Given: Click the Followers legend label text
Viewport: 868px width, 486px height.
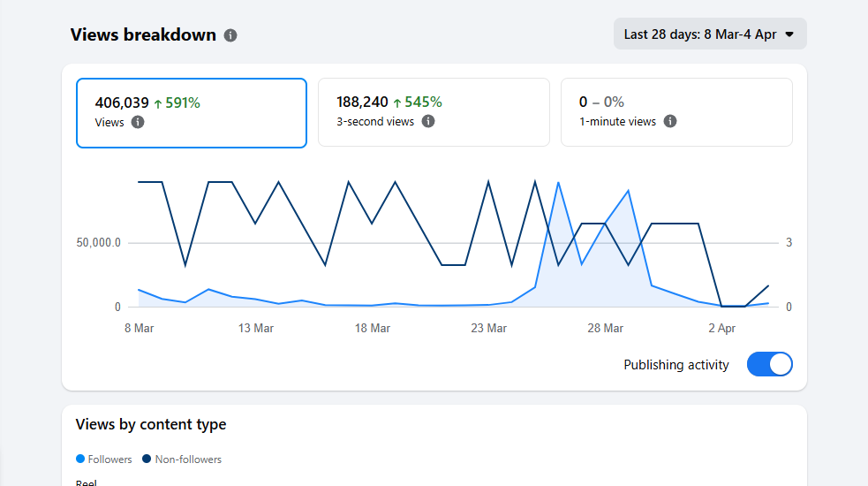Looking at the screenshot, I should 110,459.
